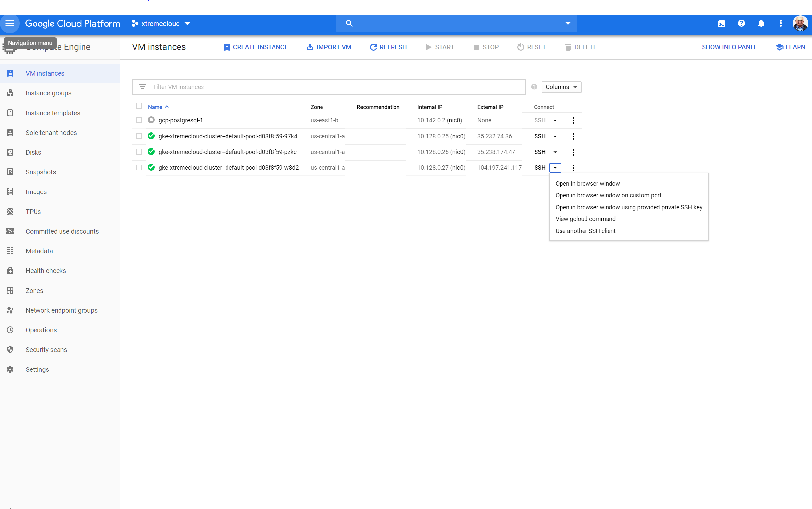Open the top bar three-dot settings menu
The width and height of the screenshot is (812, 509).
click(x=781, y=24)
